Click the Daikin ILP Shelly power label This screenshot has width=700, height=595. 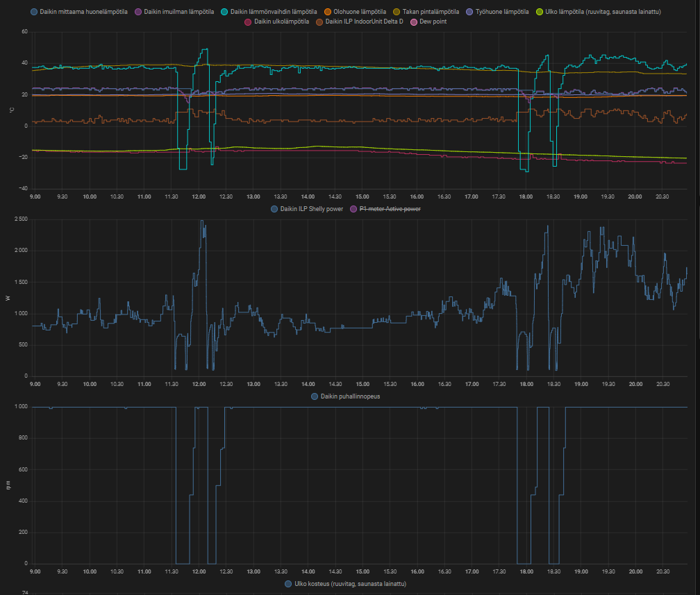311,209
